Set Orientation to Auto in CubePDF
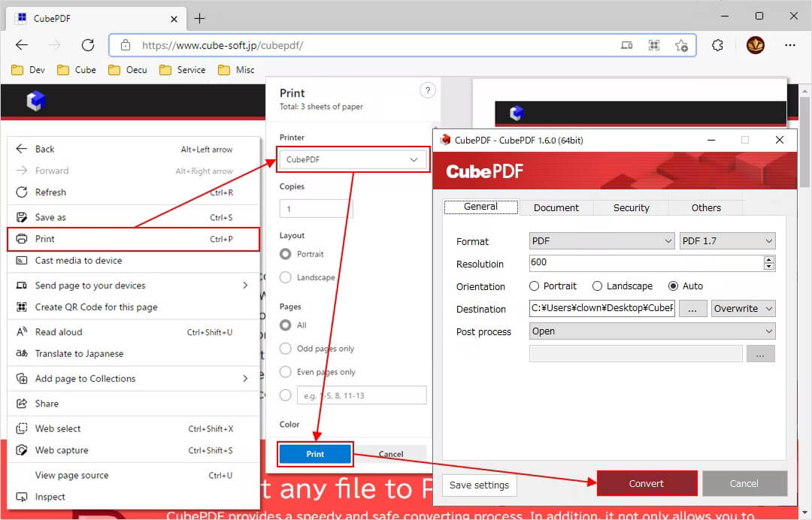This screenshot has width=812, height=520. (674, 286)
